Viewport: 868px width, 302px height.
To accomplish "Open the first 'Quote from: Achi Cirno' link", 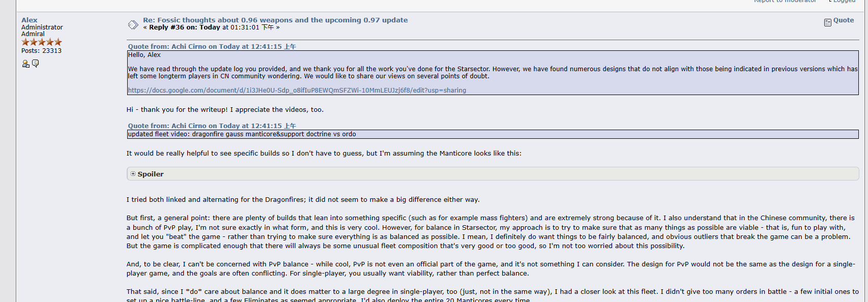I will pyautogui.click(x=212, y=46).
